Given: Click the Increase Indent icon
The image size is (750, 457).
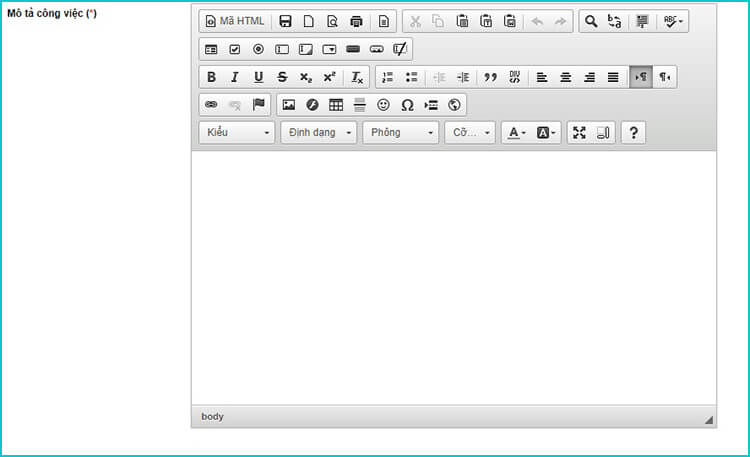Looking at the screenshot, I should click(x=463, y=77).
